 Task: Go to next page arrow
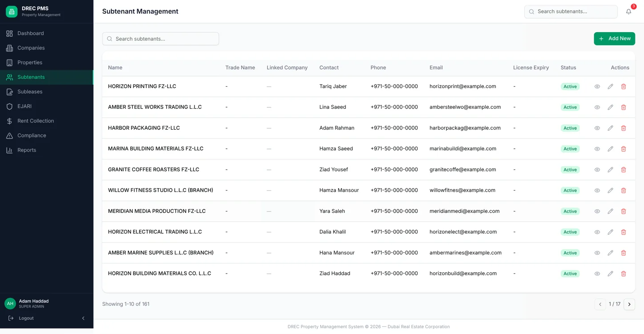point(629,304)
